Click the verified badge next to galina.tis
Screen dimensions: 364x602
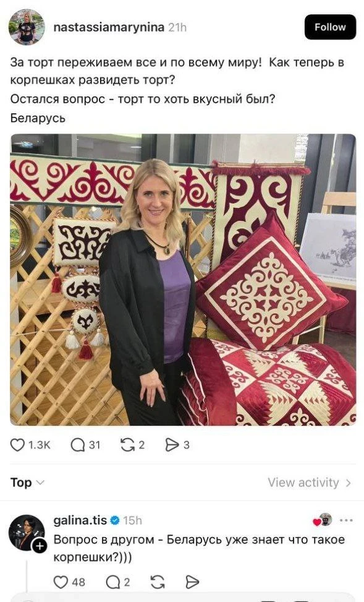[x=115, y=520]
